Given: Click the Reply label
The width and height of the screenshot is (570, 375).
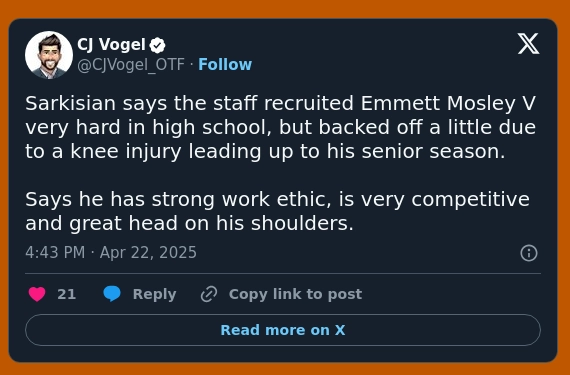Looking at the screenshot, I should pyautogui.click(x=154, y=294).
